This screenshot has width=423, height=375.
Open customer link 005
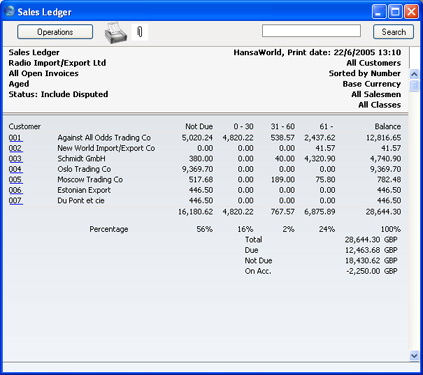(x=15, y=180)
